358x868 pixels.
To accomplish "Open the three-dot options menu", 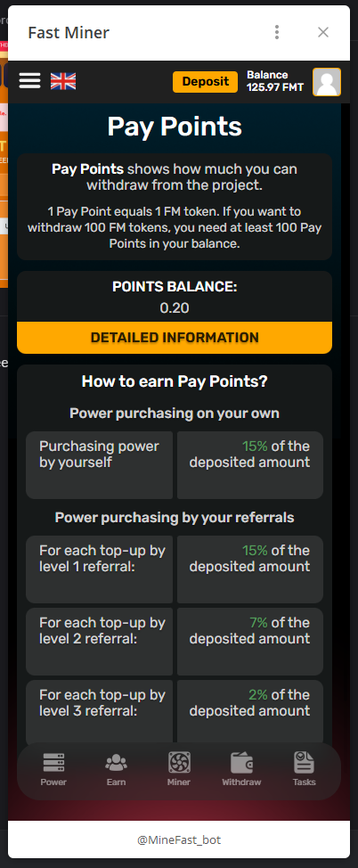I will tap(277, 32).
